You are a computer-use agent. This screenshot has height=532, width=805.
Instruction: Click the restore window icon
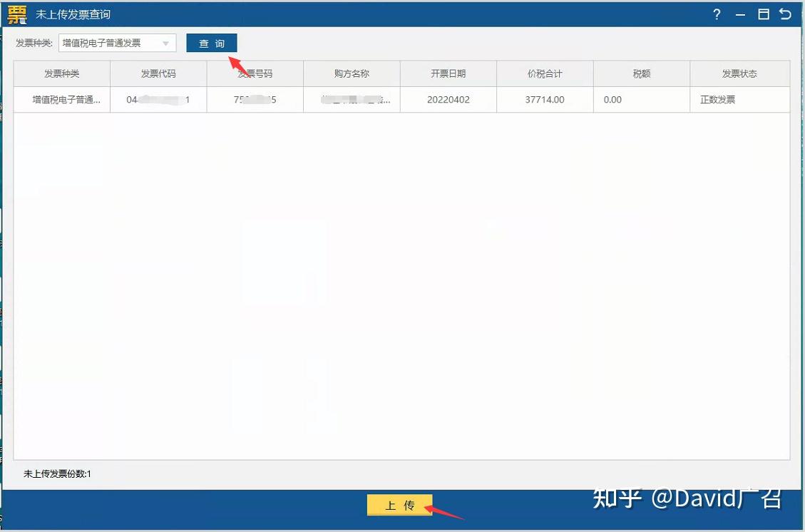tap(766, 14)
